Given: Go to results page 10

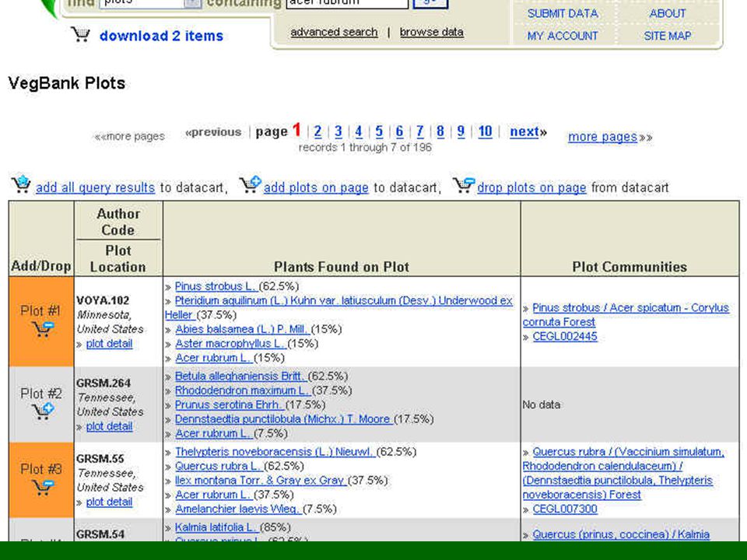Looking at the screenshot, I should click(485, 131).
